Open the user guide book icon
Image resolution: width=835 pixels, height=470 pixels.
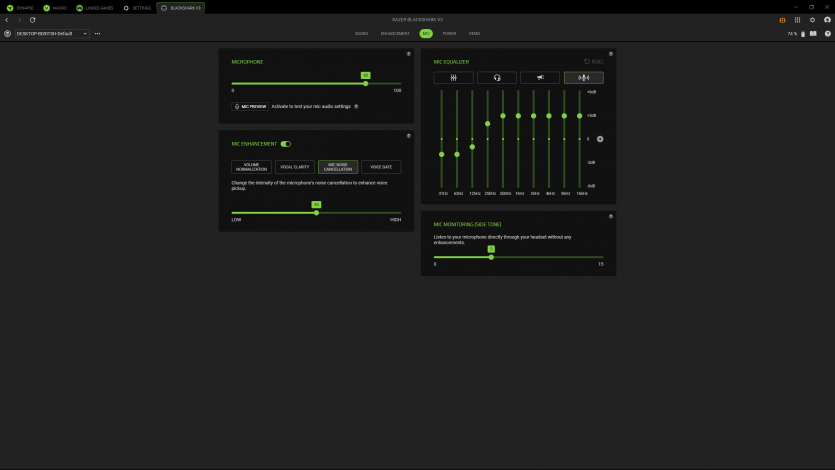coord(811,33)
